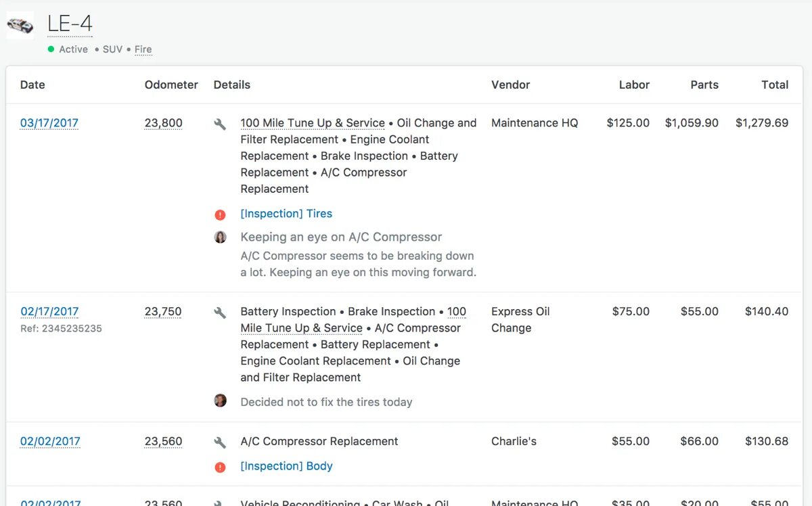The height and width of the screenshot is (506, 812).
Task: Open the [Inspection] Body link
Action: click(286, 466)
